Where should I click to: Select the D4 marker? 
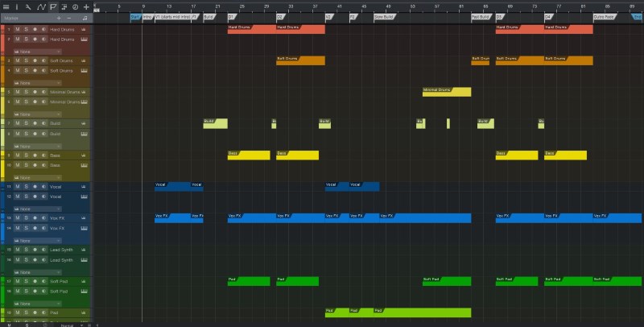(548, 17)
